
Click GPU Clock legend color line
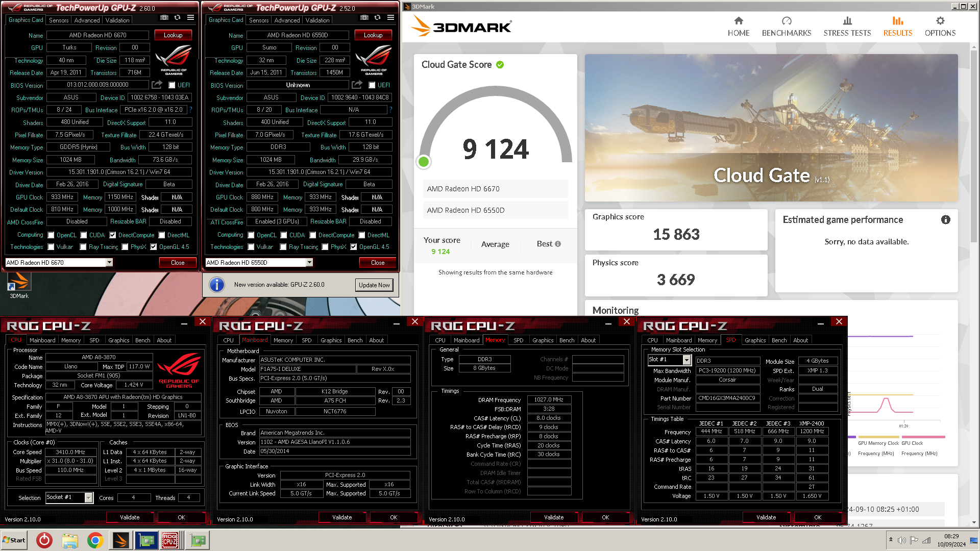[923, 437]
